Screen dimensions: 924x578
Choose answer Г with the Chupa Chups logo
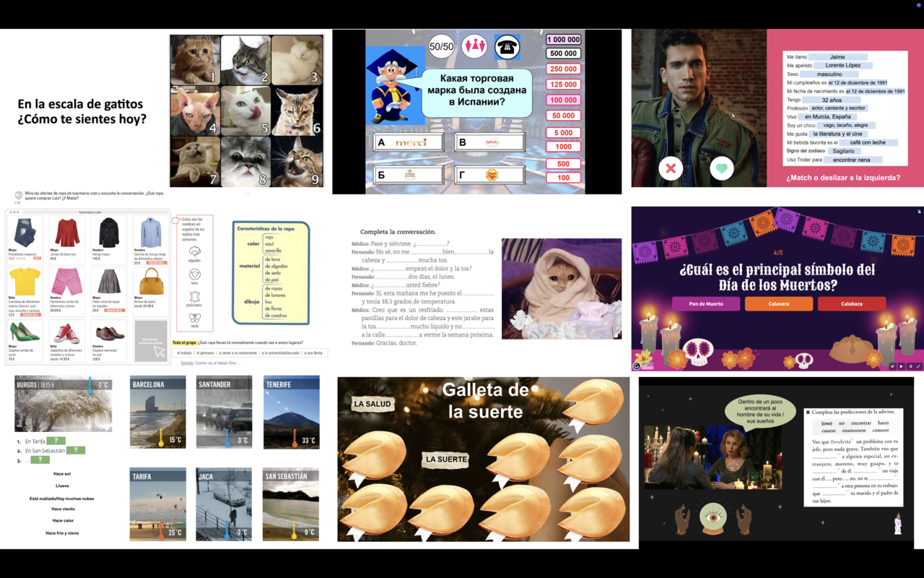coord(489,175)
